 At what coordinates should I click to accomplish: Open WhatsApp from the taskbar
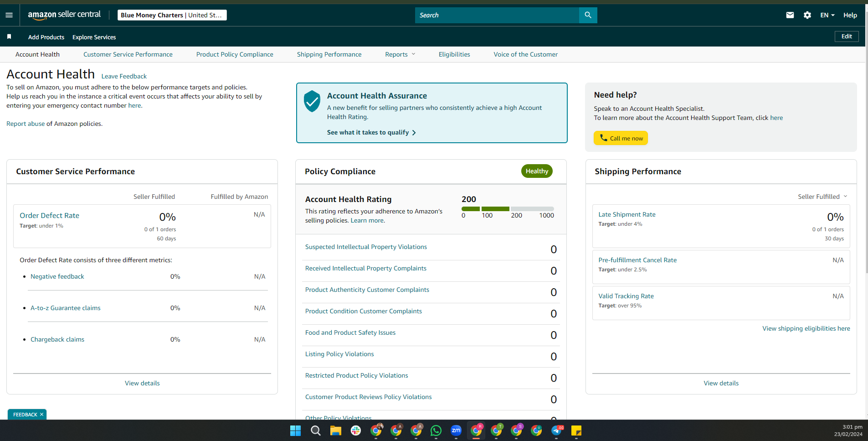(x=436, y=431)
